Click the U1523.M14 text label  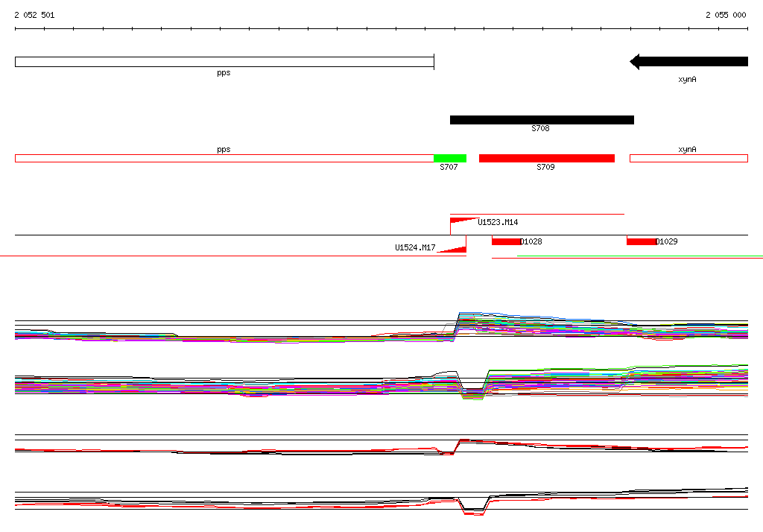(498, 223)
